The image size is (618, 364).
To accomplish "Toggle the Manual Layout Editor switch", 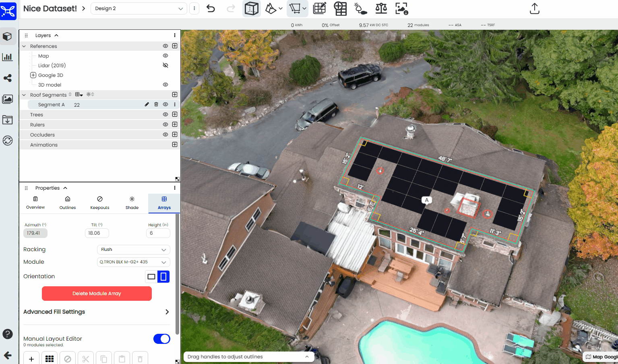I will pyautogui.click(x=161, y=339).
